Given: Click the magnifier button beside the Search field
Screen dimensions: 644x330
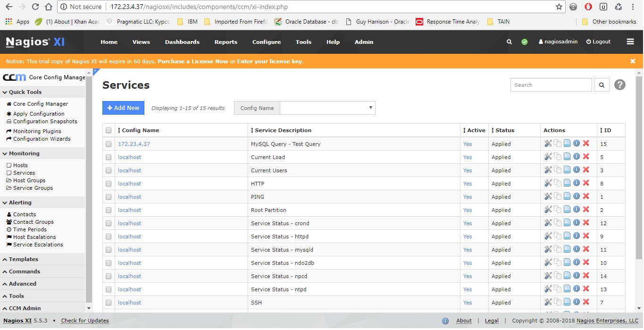Looking at the screenshot, I should tap(602, 85).
